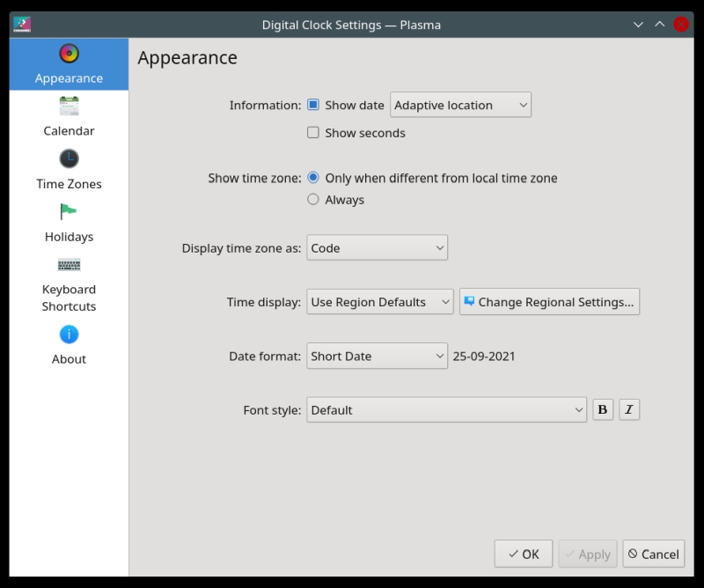
Task: Uncheck the Show date checkbox
Action: (x=313, y=105)
